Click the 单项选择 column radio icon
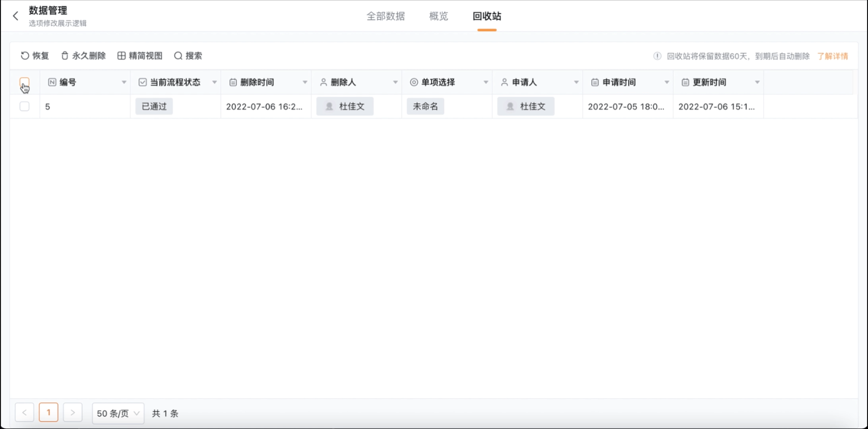The height and width of the screenshot is (429, 868). [414, 82]
